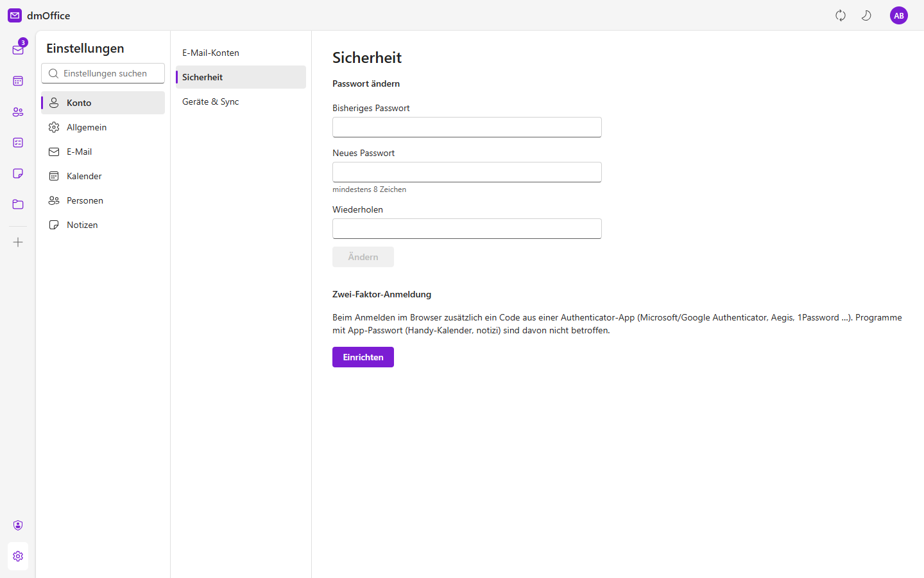The width and height of the screenshot is (924, 578).
Task: Open the notes module in the sidebar
Action: [x=18, y=173]
